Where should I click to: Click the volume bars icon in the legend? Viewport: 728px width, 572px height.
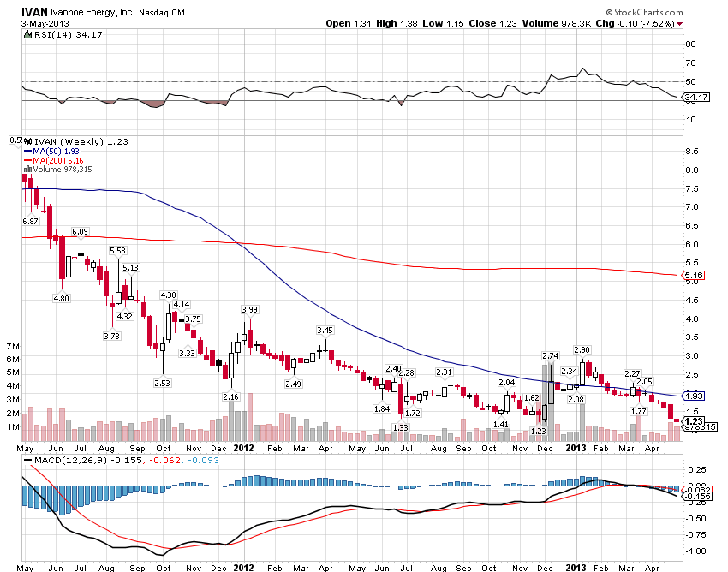(x=28, y=170)
